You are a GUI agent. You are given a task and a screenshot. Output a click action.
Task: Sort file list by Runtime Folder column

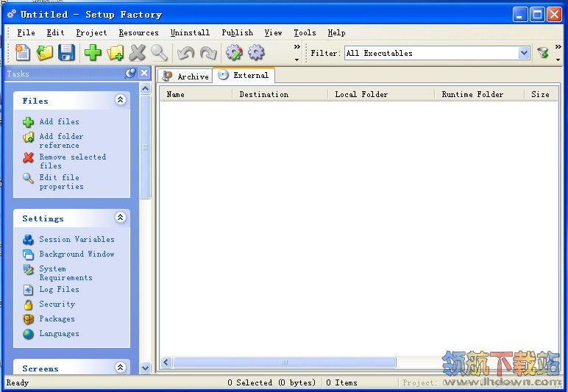479,94
